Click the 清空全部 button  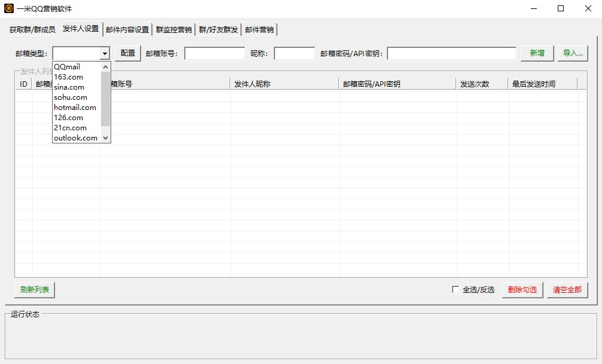click(x=567, y=290)
